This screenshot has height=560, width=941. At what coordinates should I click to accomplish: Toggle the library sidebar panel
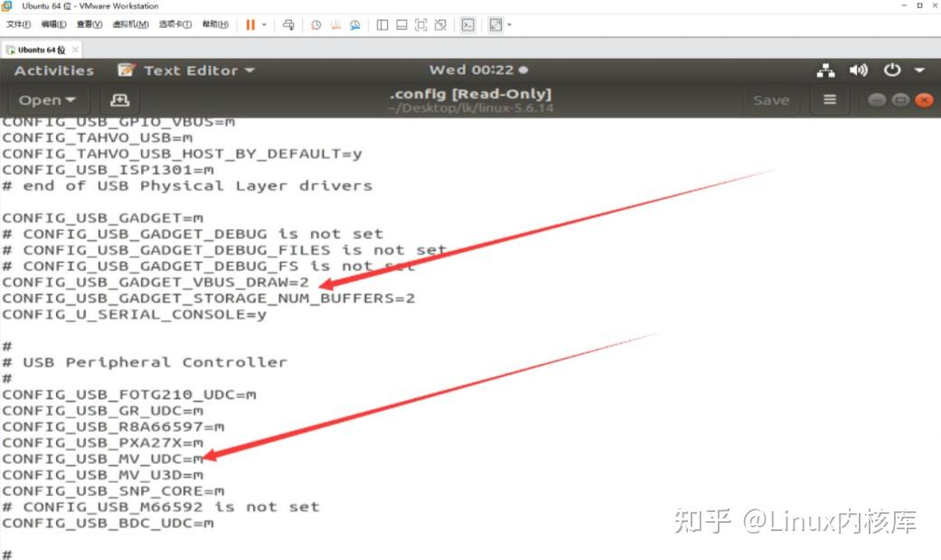coord(381,24)
